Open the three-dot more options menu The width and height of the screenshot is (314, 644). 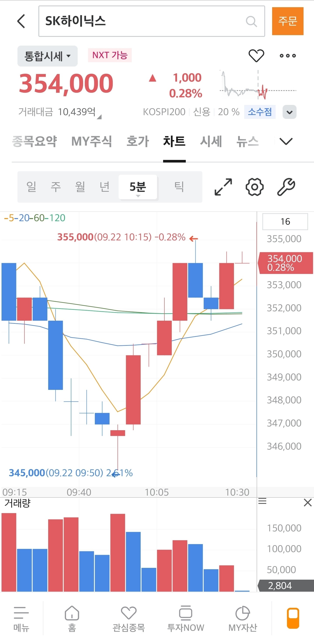[288, 56]
